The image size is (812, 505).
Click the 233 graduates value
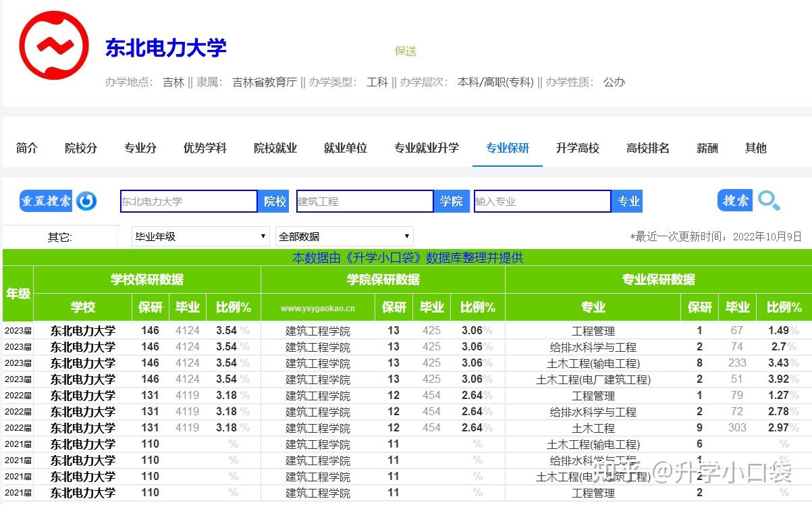737,363
